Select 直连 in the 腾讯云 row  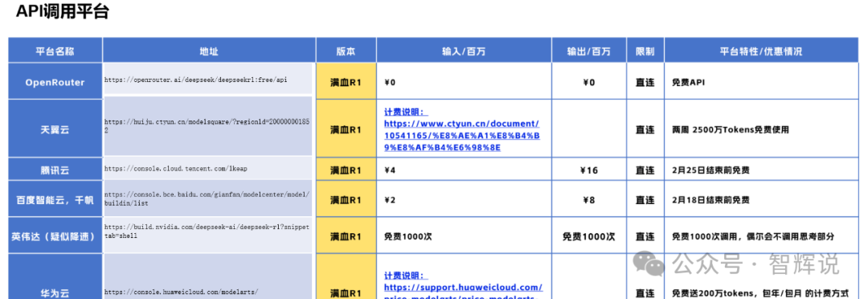coord(645,170)
